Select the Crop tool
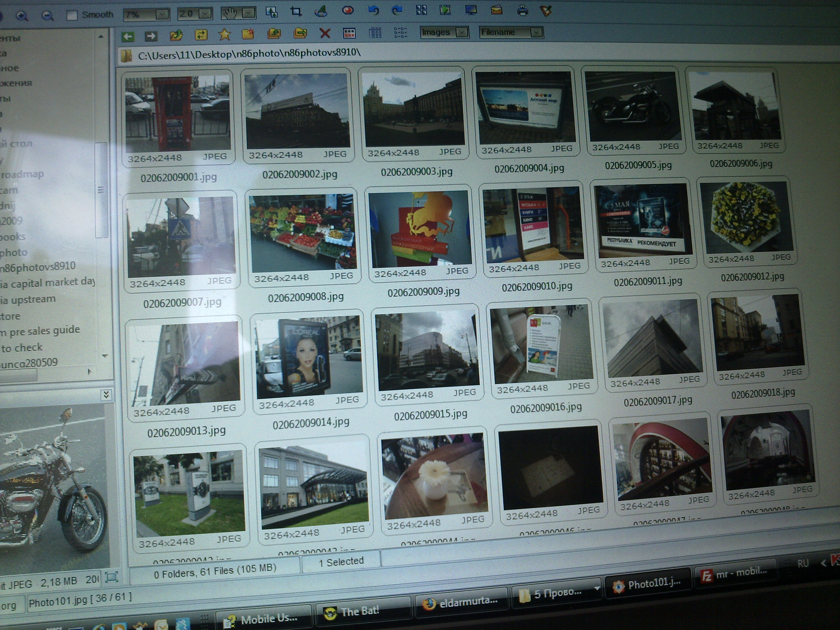This screenshot has height=630, width=840. (296, 11)
